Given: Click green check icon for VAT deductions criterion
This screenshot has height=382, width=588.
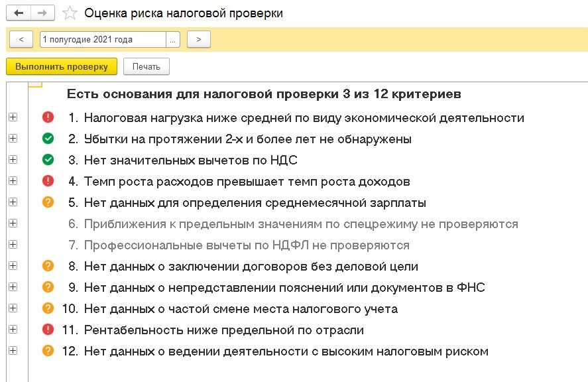Looking at the screenshot, I should [48, 160].
